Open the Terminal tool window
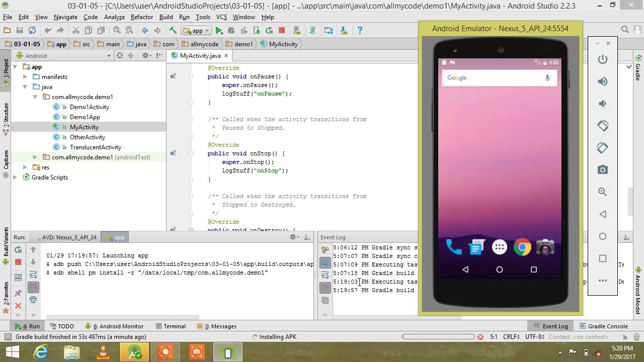 [171, 326]
